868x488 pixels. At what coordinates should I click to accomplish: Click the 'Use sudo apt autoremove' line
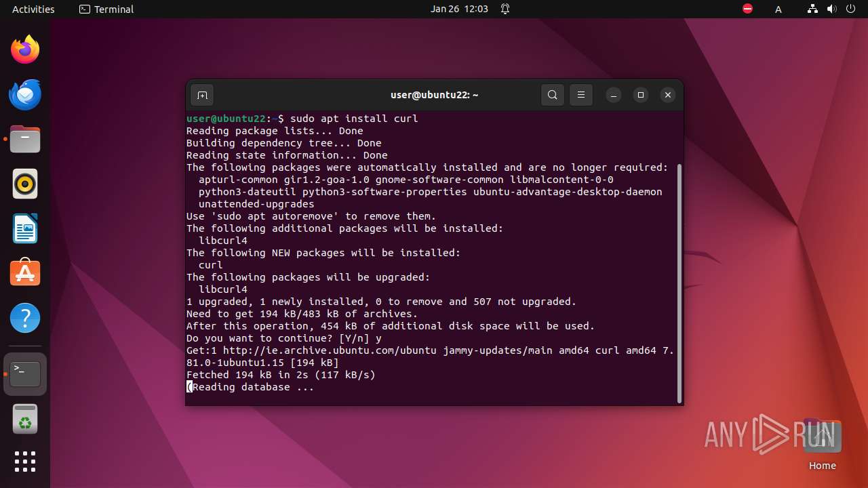click(311, 216)
